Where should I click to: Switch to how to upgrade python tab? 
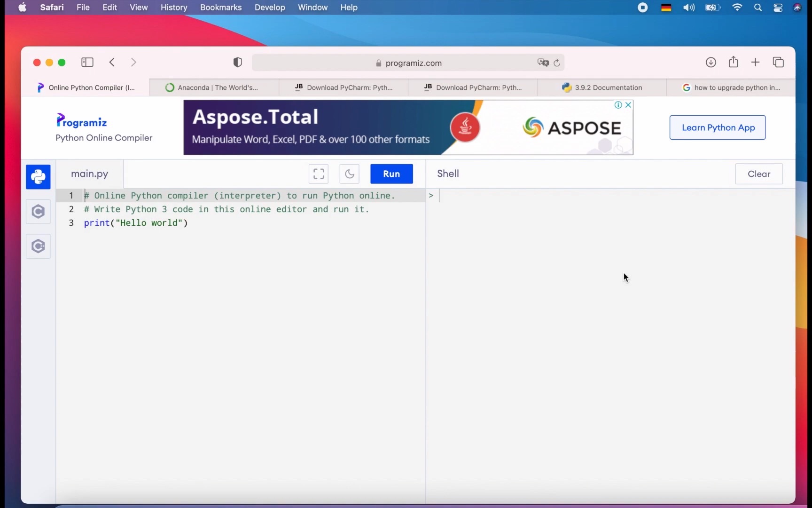(731, 87)
